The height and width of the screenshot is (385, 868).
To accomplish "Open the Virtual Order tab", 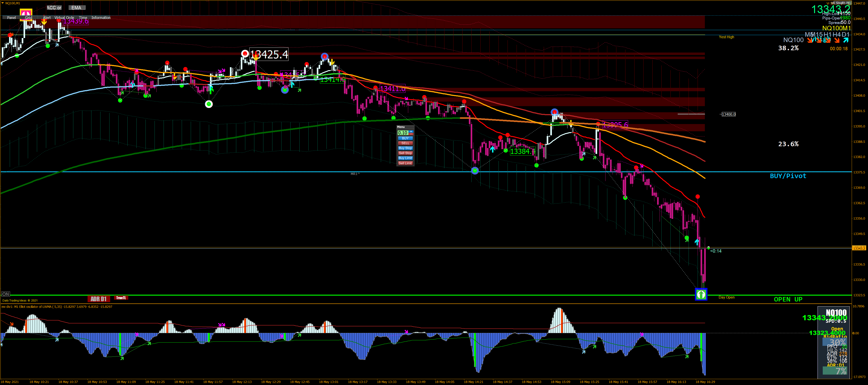I will click(x=64, y=18).
